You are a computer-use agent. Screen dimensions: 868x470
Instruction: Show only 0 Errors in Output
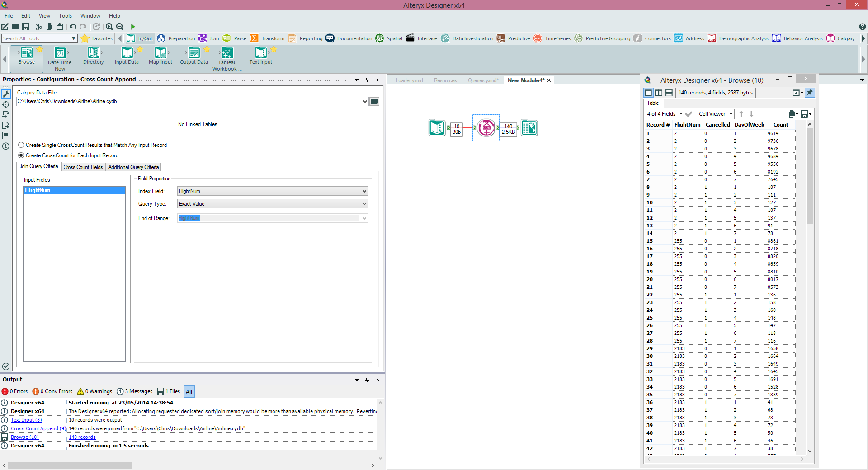15,391
